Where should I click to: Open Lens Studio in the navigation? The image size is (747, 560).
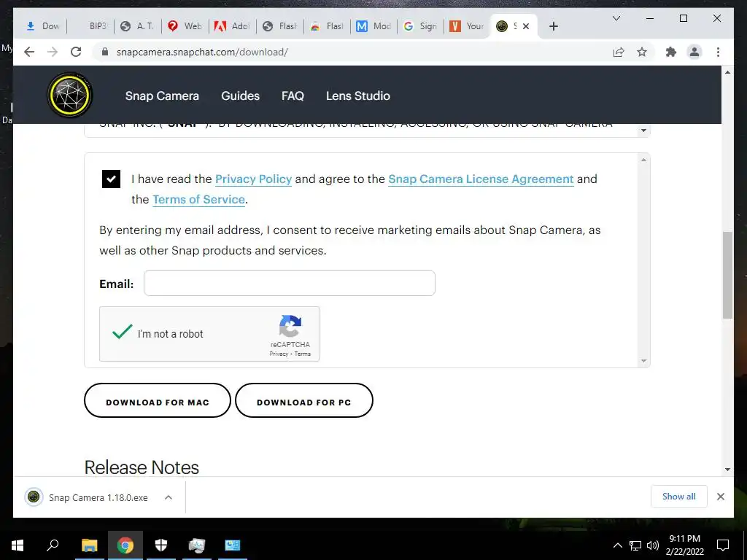coord(357,96)
